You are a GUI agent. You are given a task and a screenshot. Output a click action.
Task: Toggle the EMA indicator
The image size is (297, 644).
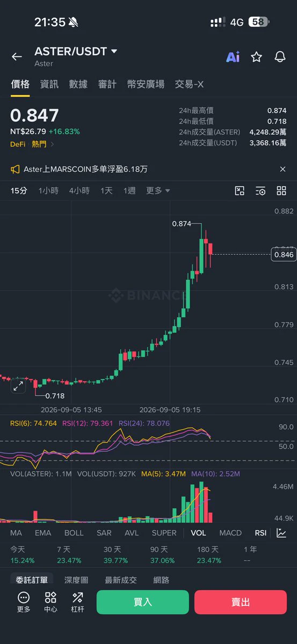click(43, 533)
